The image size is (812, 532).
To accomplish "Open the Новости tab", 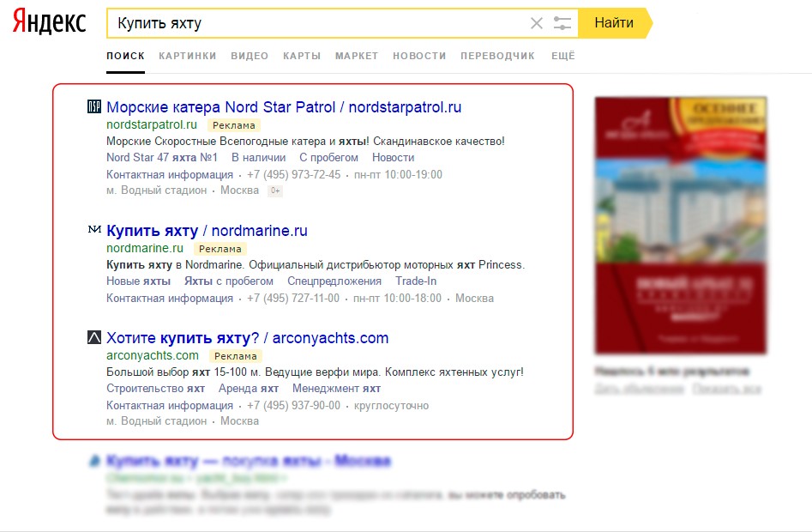I will 419,56.
